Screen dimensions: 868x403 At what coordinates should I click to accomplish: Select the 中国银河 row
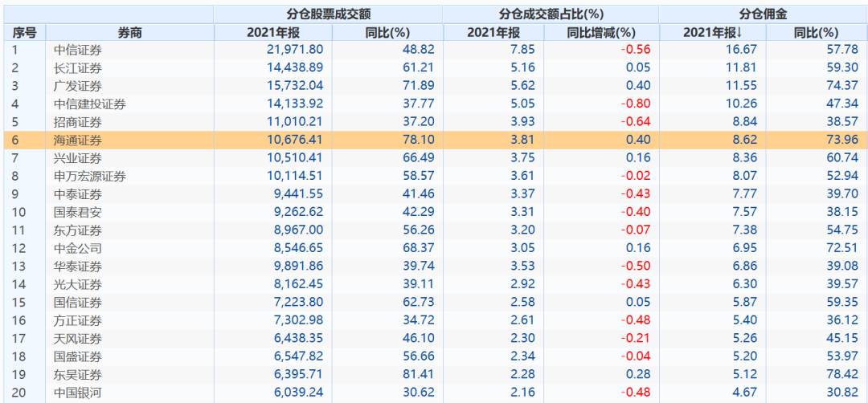pos(434,393)
